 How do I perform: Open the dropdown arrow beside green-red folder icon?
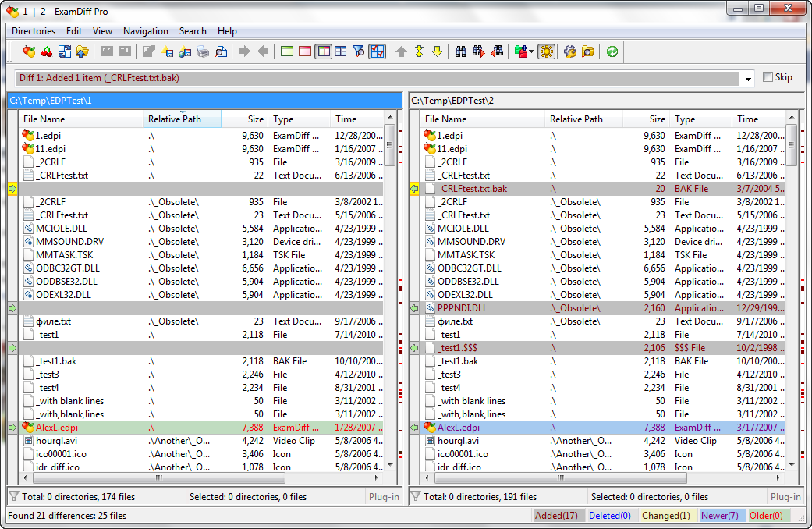click(531, 51)
